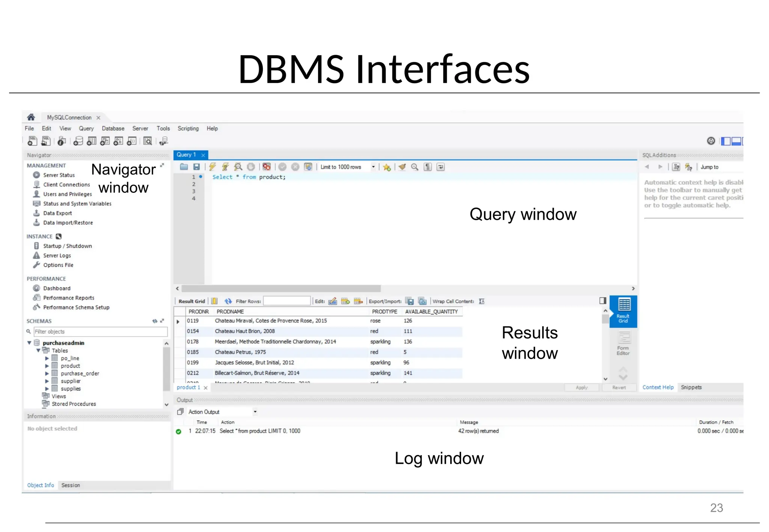Open the Database menu
Viewport: 769px width, 532px height.
coord(113,128)
